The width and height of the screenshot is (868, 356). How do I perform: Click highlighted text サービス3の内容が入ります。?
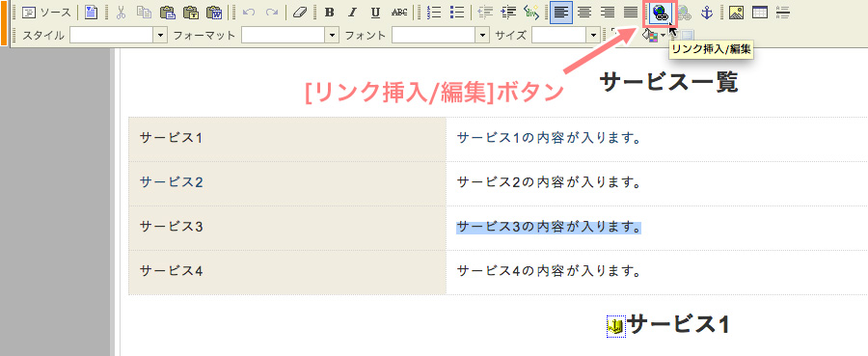(549, 227)
